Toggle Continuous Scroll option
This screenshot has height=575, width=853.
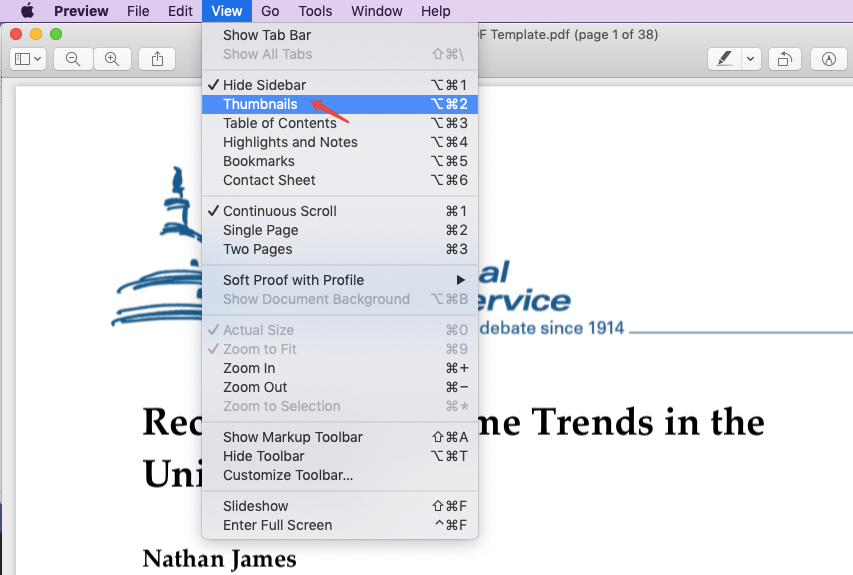tap(339, 211)
